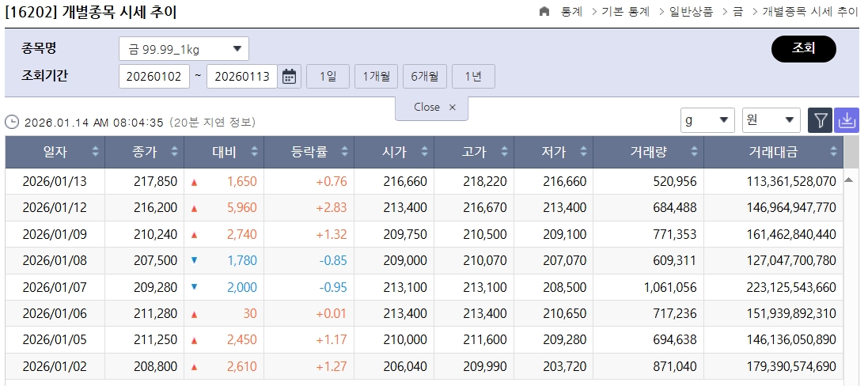Viewport: 868px width, 386px height.
Task: Open the weight unit g dropdown
Action: click(x=707, y=120)
